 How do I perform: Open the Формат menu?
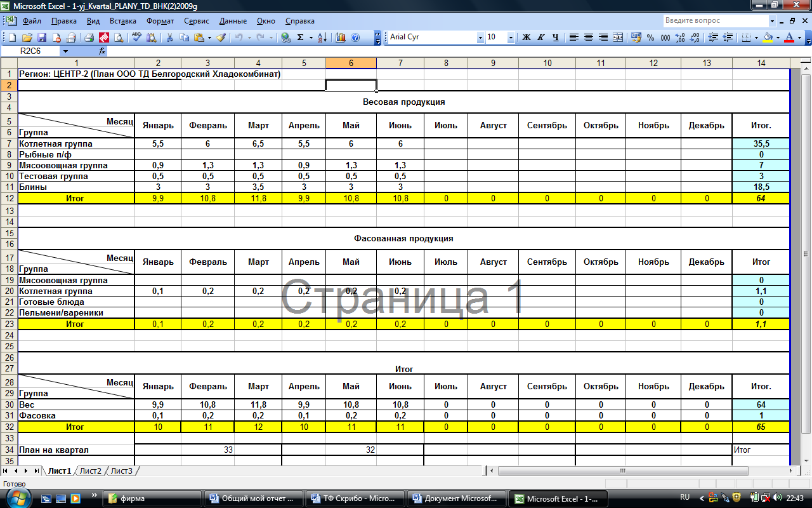click(160, 21)
